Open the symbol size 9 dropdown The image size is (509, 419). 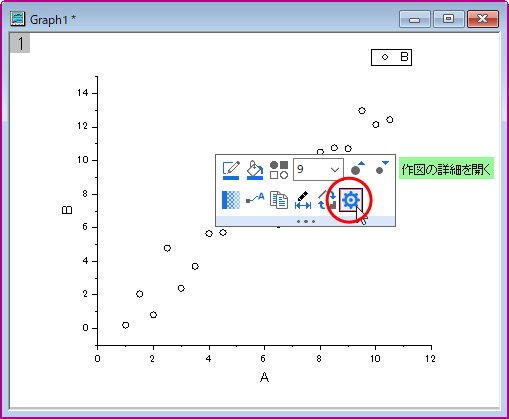(x=335, y=170)
